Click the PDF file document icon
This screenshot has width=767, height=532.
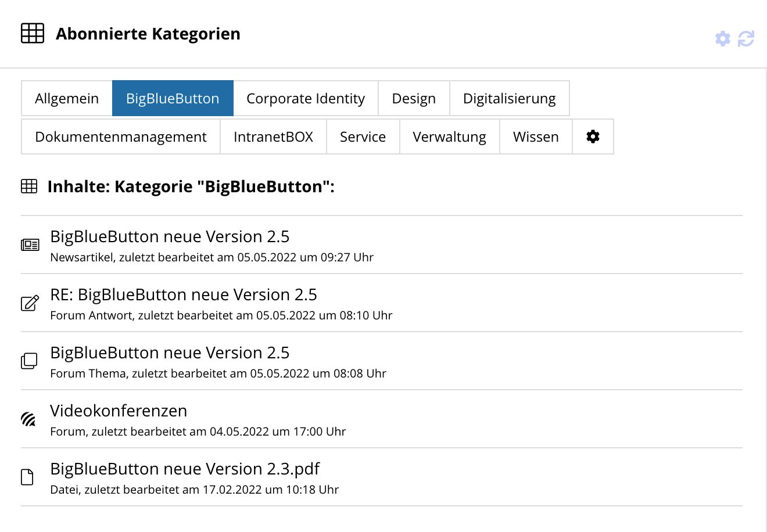coord(27,477)
